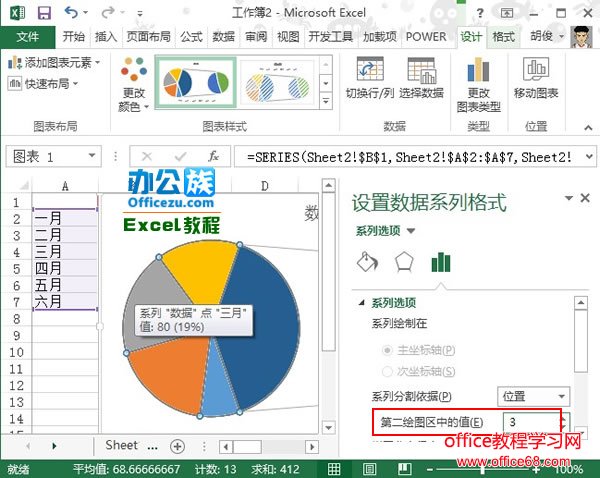Image resolution: width=600 pixels, height=478 pixels.
Task: Open Quick Layout (快速布局) menu
Action: 43,83
